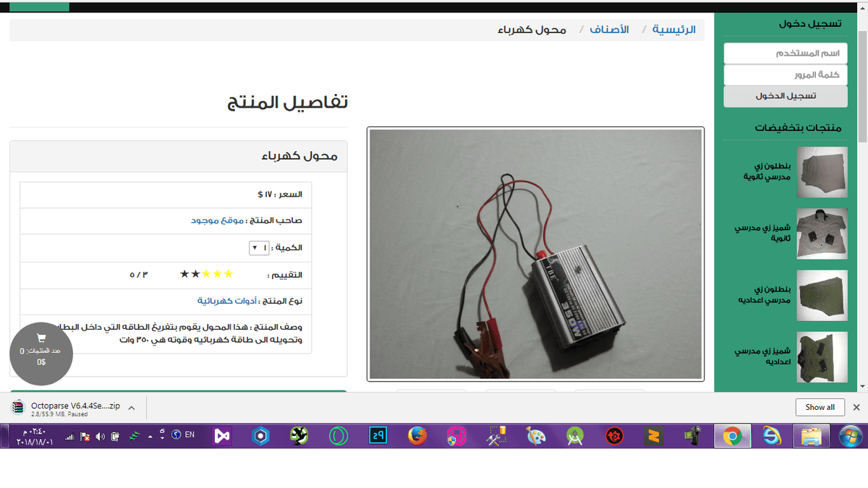Click the breadcrumb text محول كهرباء
The height and width of the screenshot is (488, 868).
point(532,30)
